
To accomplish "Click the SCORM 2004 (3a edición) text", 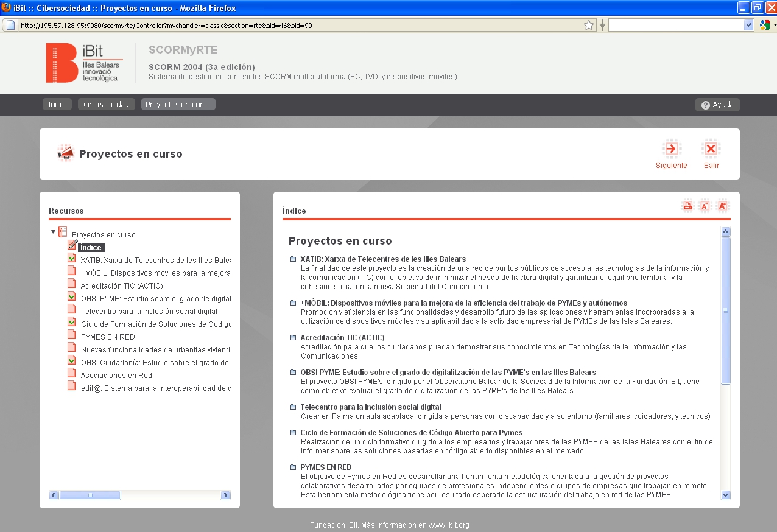I will pyautogui.click(x=202, y=67).
